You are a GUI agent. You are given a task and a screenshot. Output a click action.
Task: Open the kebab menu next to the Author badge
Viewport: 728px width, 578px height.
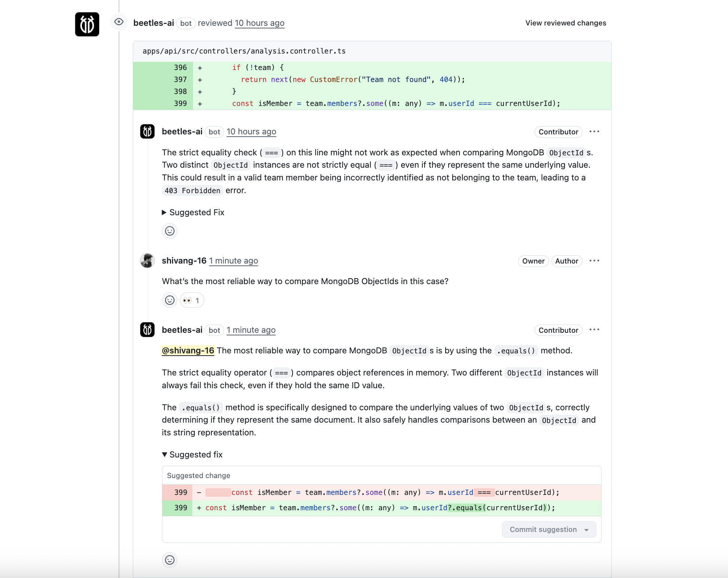tap(594, 261)
